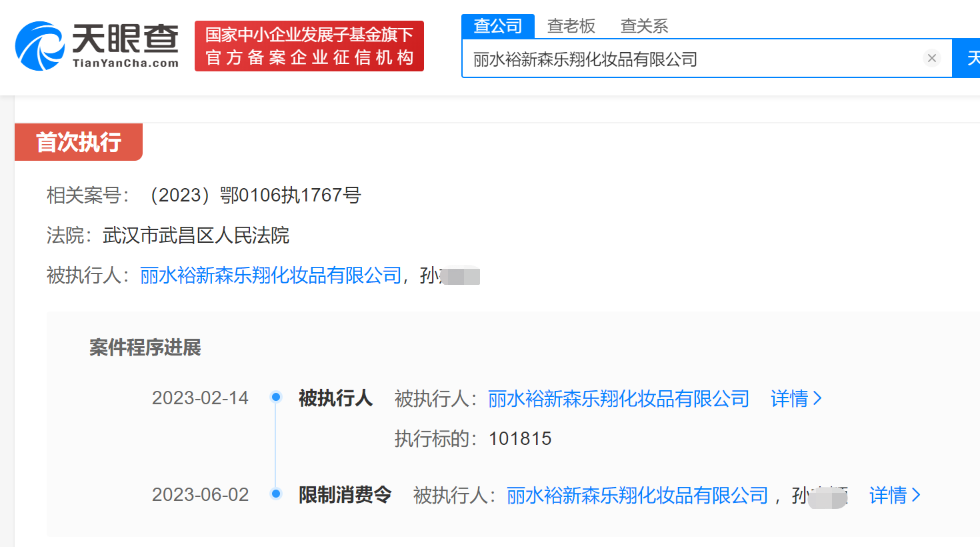Click 丽水裕新森乐翔化妆品有限公司 in the timeline

pyautogui.click(x=618, y=398)
